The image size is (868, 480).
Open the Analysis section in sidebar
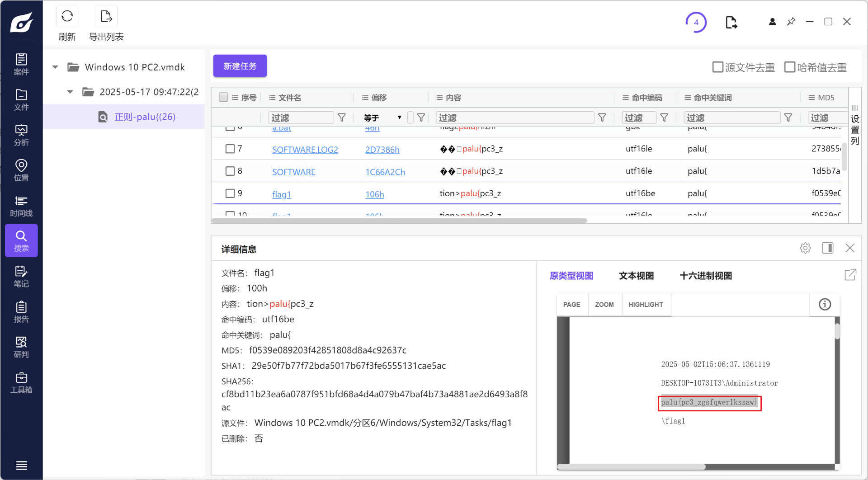(21, 135)
